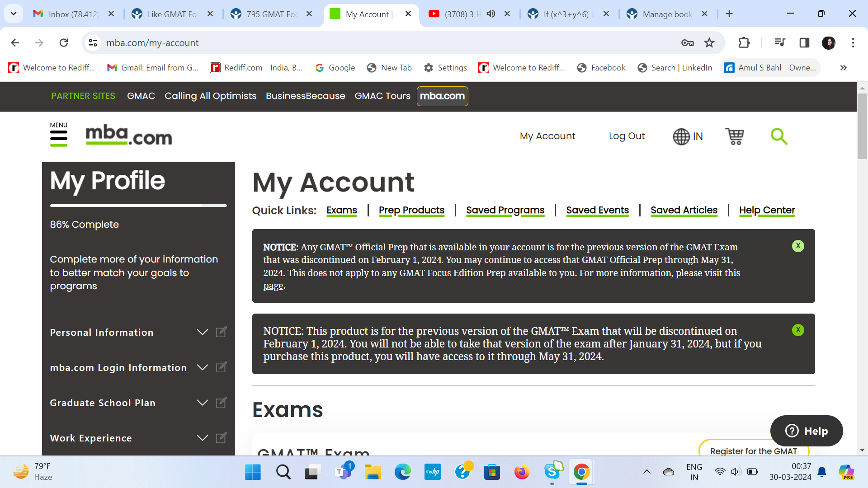Mute the YouTube tab audio
868x488 pixels.
(491, 14)
